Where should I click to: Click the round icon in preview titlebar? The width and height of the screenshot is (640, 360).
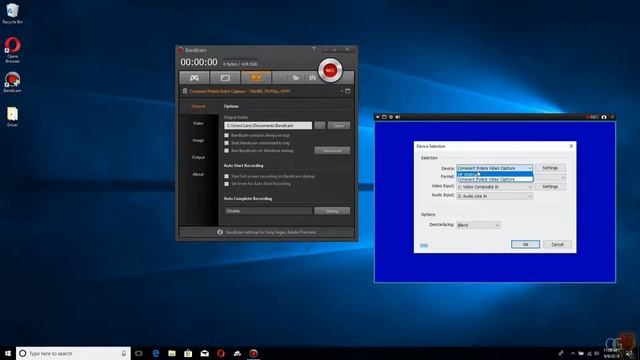point(391,117)
